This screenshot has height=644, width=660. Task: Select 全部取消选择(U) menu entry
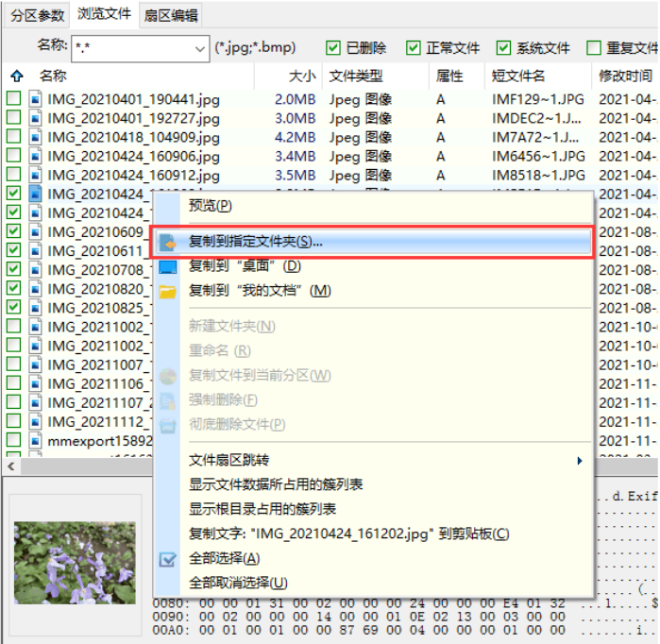(x=238, y=583)
